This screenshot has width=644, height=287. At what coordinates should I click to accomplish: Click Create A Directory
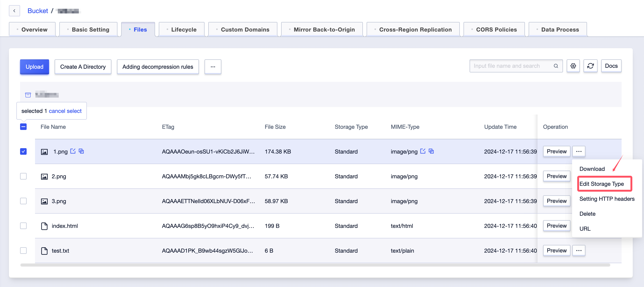point(83,67)
